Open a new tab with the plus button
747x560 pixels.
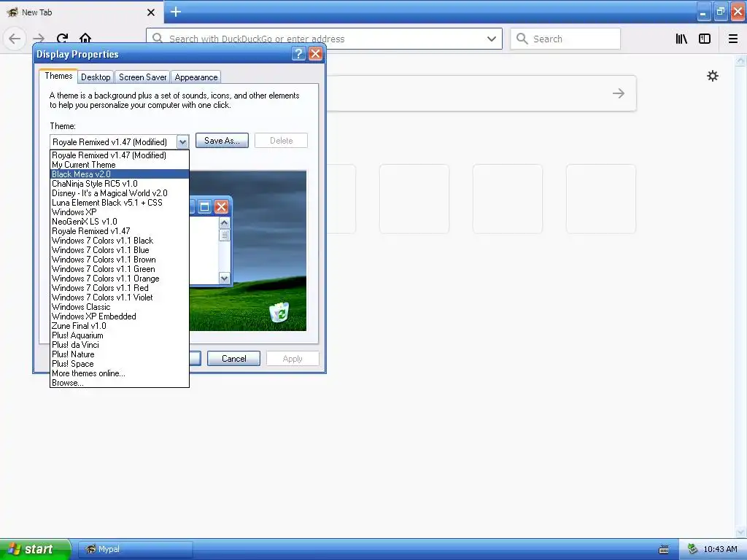coord(176,12)
